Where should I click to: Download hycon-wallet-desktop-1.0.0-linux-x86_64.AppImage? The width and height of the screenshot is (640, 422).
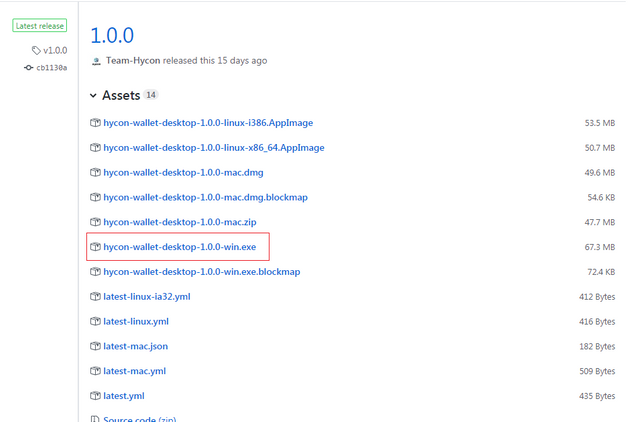pos(214,148)
